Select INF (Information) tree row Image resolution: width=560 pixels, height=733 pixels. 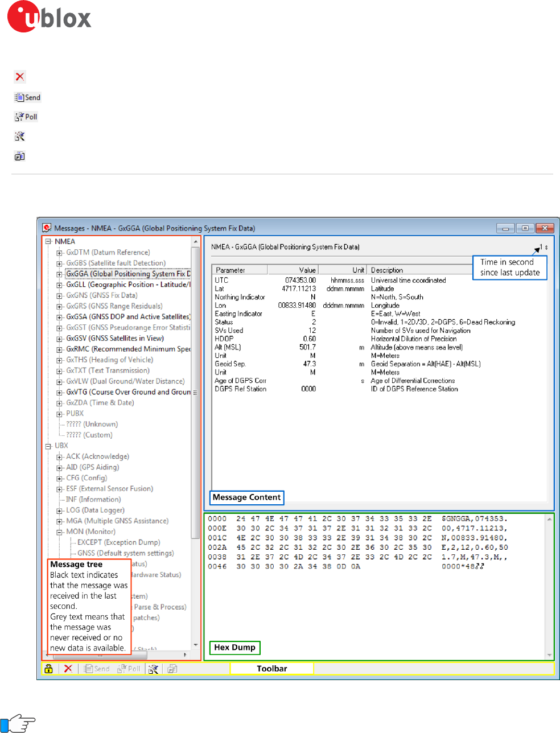point(94,500)
